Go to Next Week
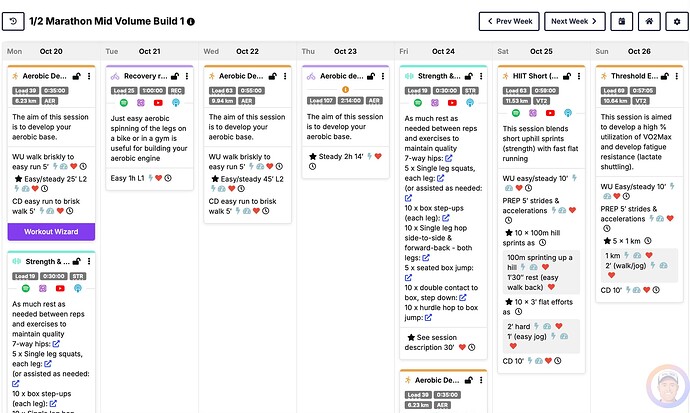This screenshot has height=413, width=690. point(576,21)
